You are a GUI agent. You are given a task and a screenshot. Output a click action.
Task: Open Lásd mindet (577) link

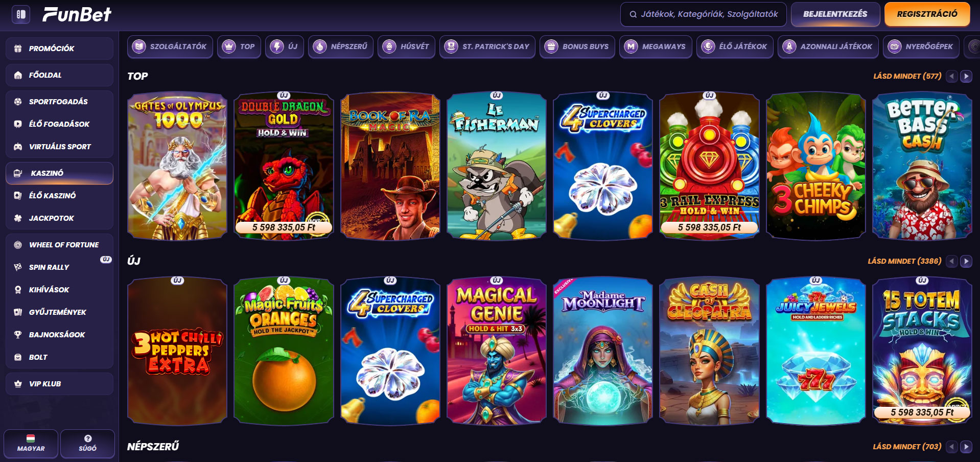point(907,76)
